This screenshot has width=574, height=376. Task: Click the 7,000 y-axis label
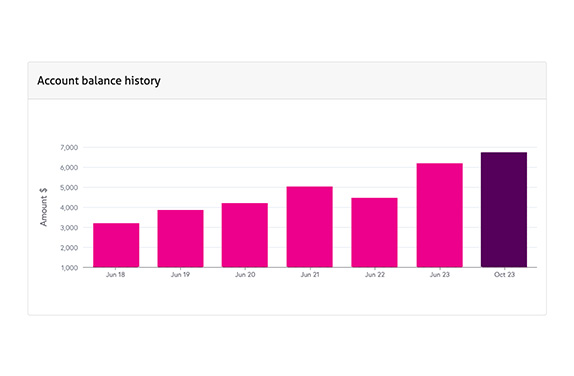coord(69,148)
